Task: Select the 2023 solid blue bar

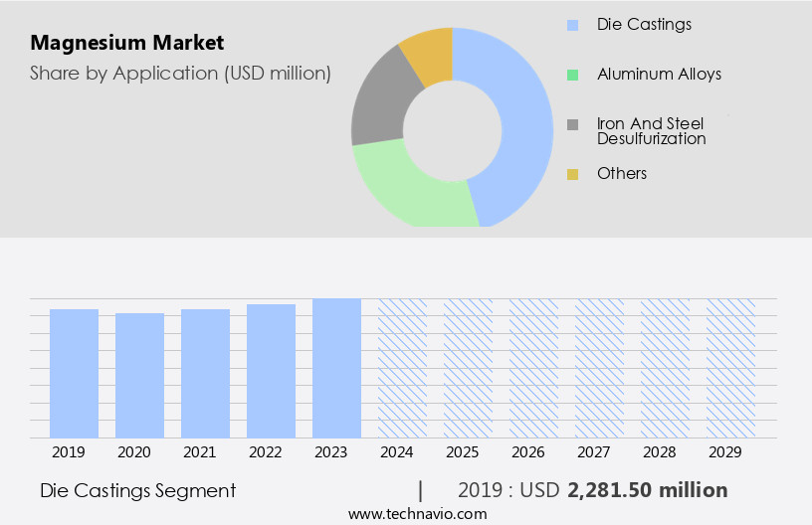Action: point(336,368)
